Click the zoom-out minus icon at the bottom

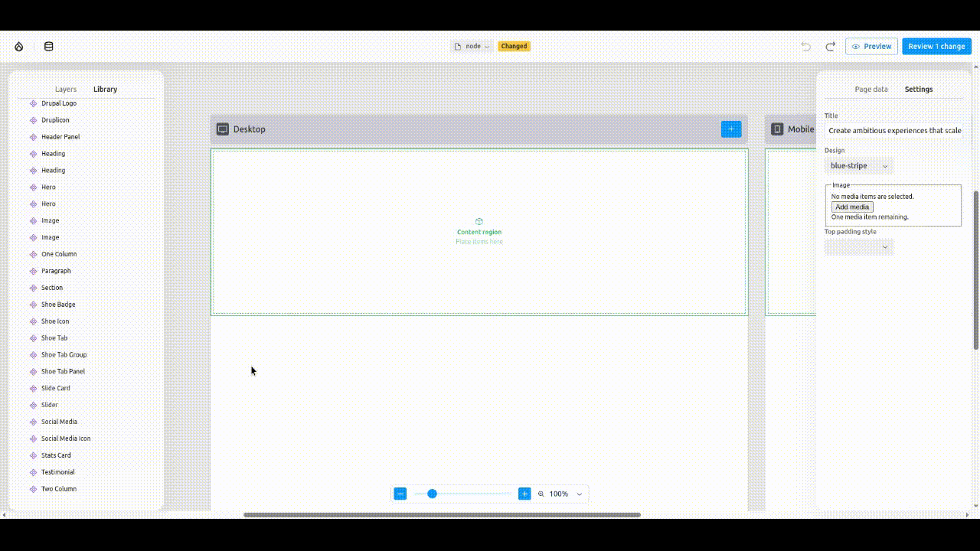click(x=400, y=494)
